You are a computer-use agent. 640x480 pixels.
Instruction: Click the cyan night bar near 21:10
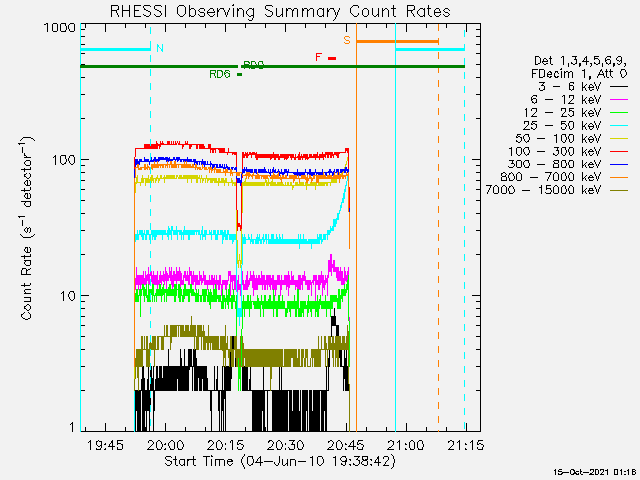430,50
